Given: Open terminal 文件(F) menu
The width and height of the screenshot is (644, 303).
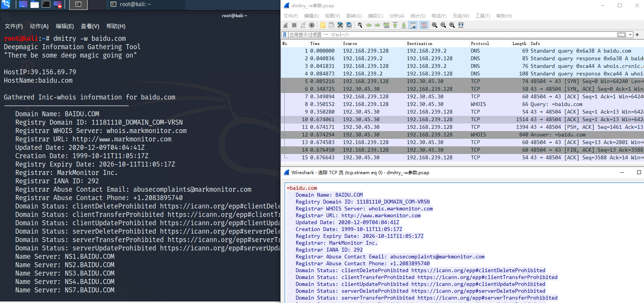Looking at the screenshot, I should tap(14, 26).
